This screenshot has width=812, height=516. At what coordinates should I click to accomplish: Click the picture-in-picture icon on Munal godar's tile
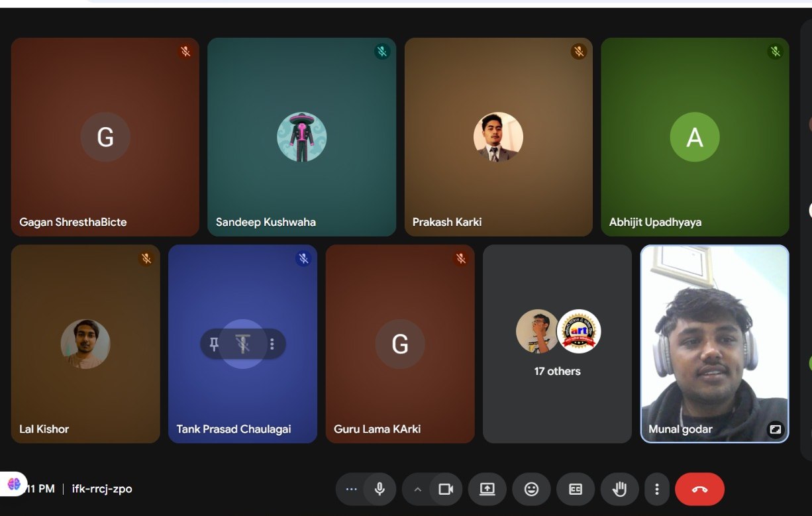click(x=775, y=429)
